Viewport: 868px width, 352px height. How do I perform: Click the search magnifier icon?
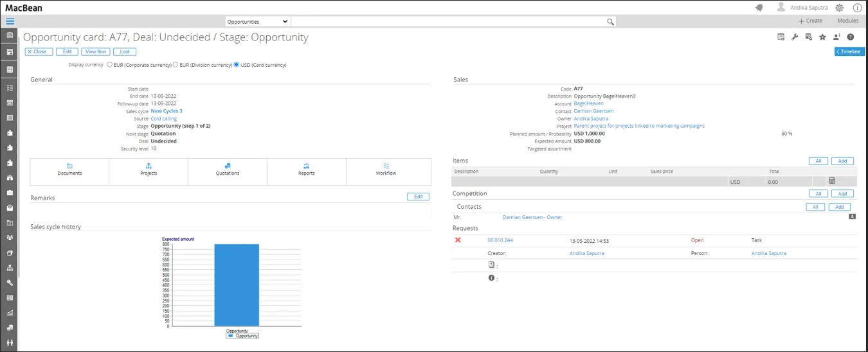click(610, 22)
